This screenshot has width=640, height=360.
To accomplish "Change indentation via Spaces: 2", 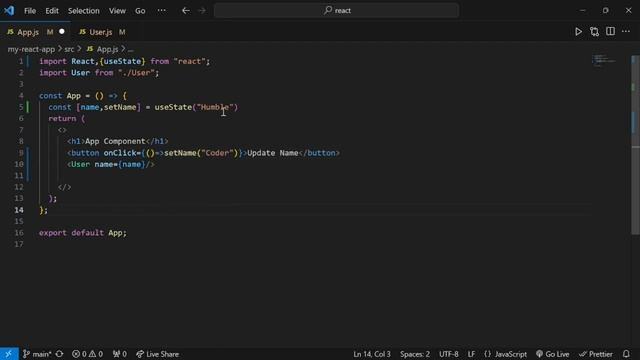I will click(415, 354).
